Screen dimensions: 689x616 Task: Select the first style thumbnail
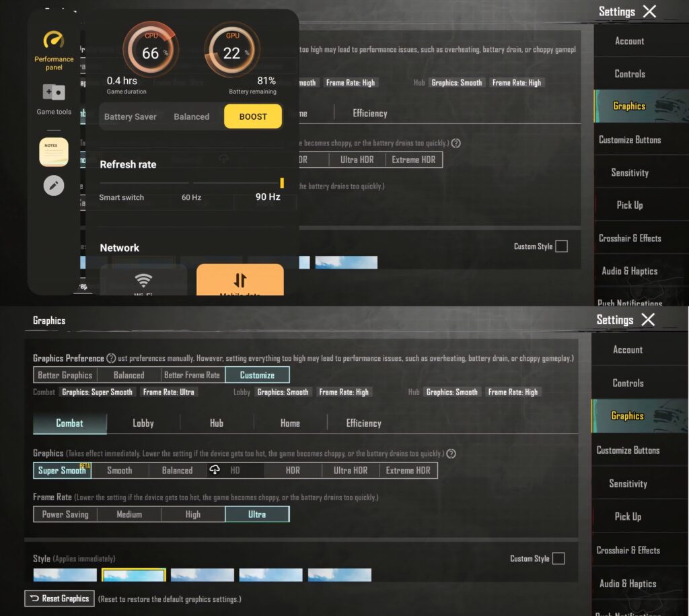coord(65,575)
